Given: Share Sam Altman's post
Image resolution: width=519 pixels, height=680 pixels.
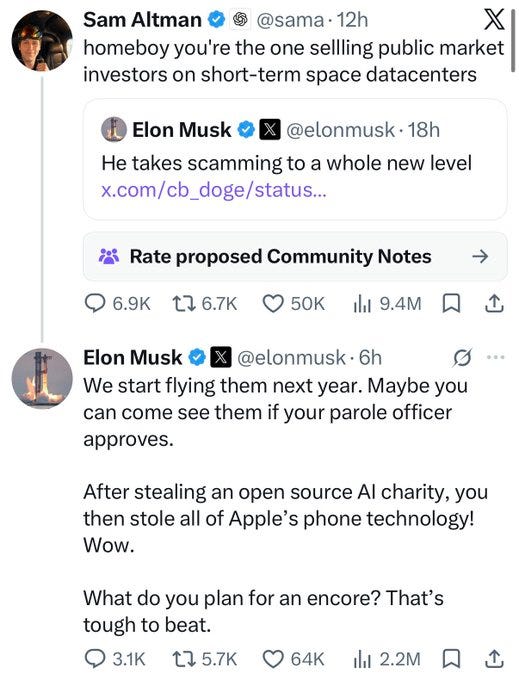Looking at the screenshot, I should [494, 304].
